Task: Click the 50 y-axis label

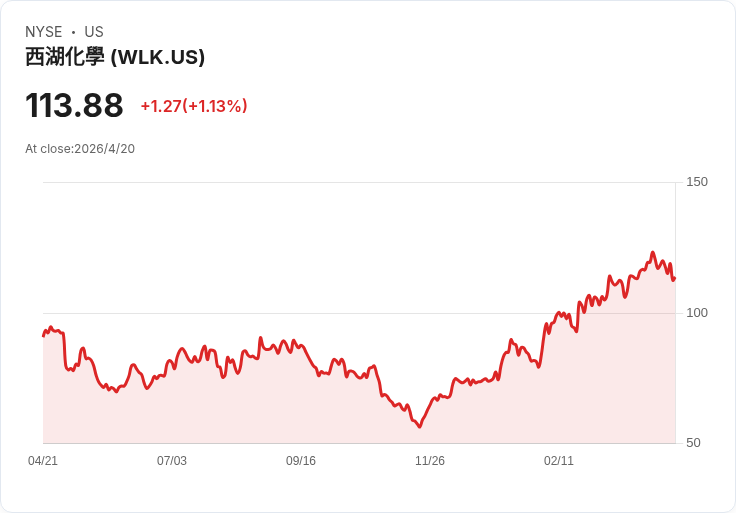Action: coord(693,443)
